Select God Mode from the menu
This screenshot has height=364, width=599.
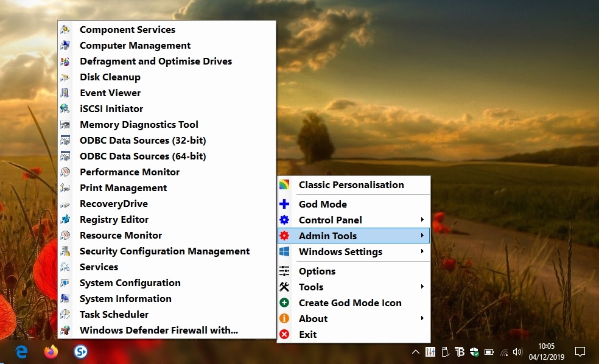click(354, 204)
